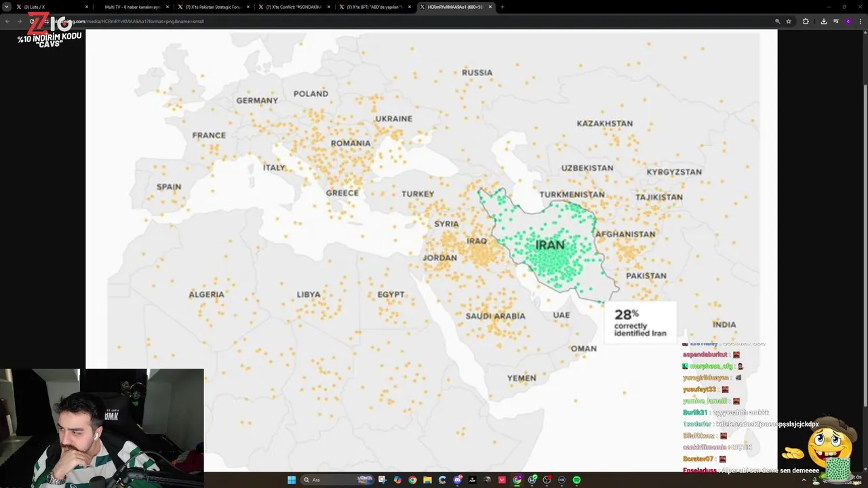Screen dimensions: 868x488
Task: Go back to the previous page
Action: pos(7,21)
